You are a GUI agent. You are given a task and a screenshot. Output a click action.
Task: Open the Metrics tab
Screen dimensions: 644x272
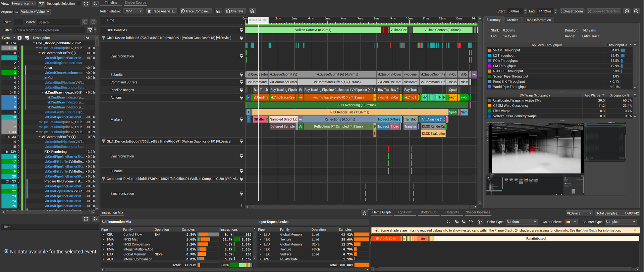(x=513, y=20)
